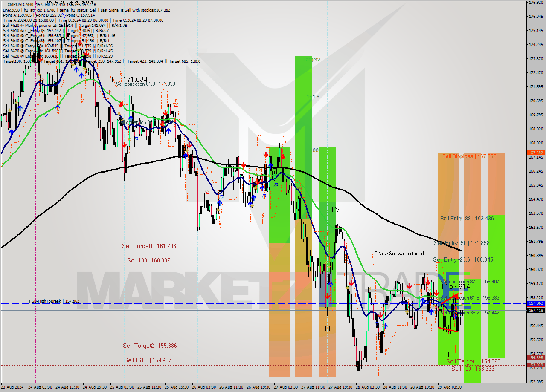Click the '24 Aug 11:30' time axis label
The height and width of the screenshot is (392, 546).
click(x=67, y=387)
